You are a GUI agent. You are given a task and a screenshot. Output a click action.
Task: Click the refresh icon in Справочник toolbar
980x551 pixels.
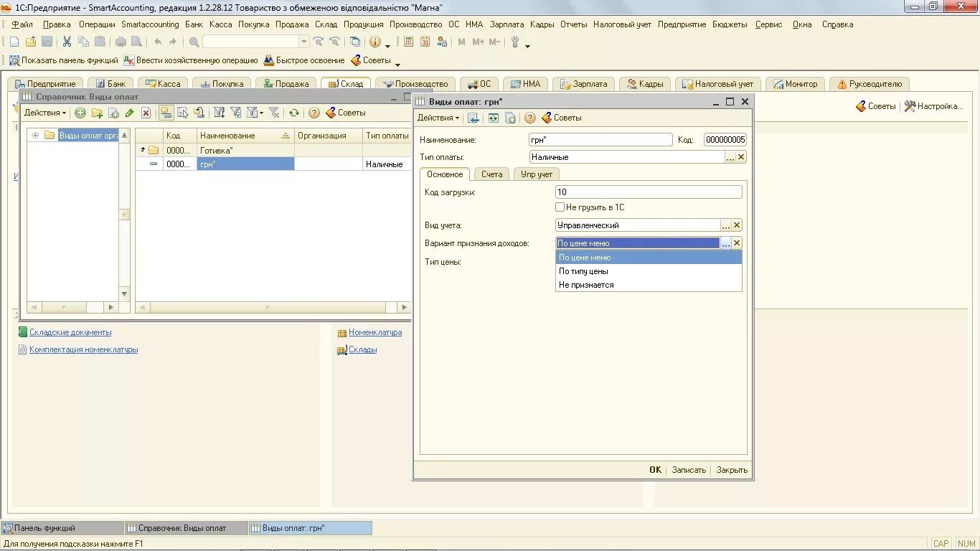[294, 113]
